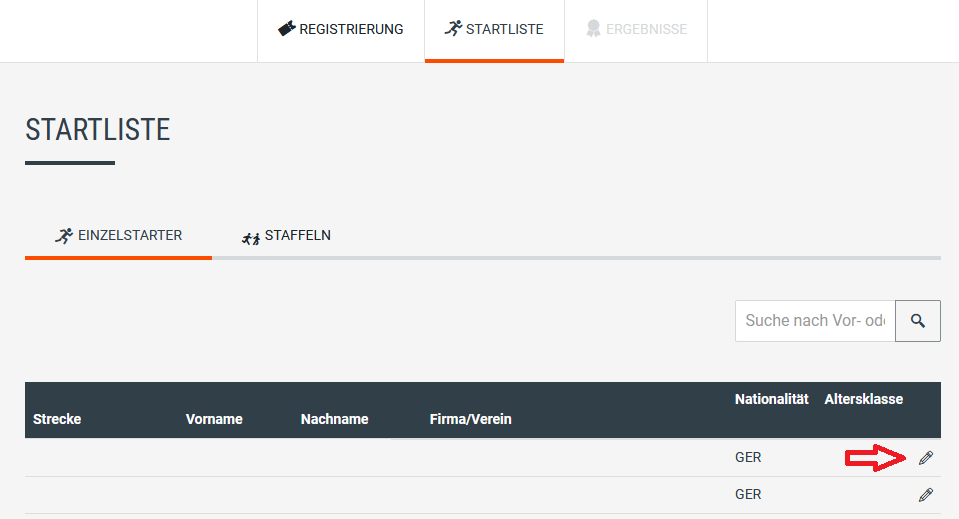Click the Firma/Verein column header
959x519 pixels.
470,419
